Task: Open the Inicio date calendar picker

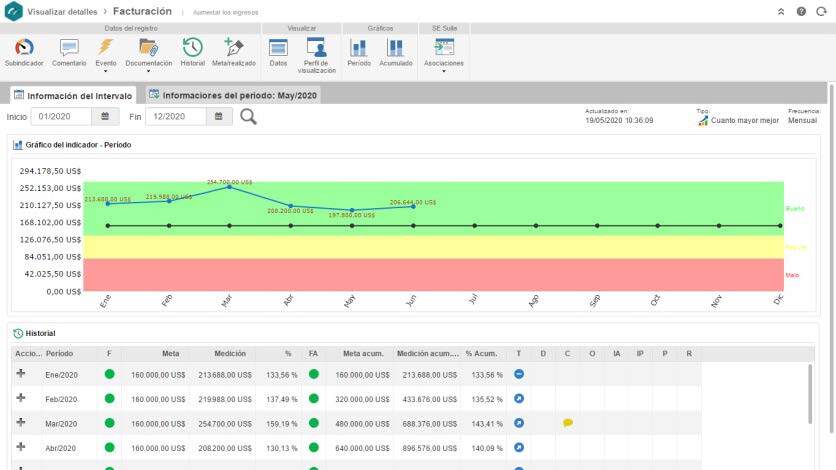Action: (106, 117)
